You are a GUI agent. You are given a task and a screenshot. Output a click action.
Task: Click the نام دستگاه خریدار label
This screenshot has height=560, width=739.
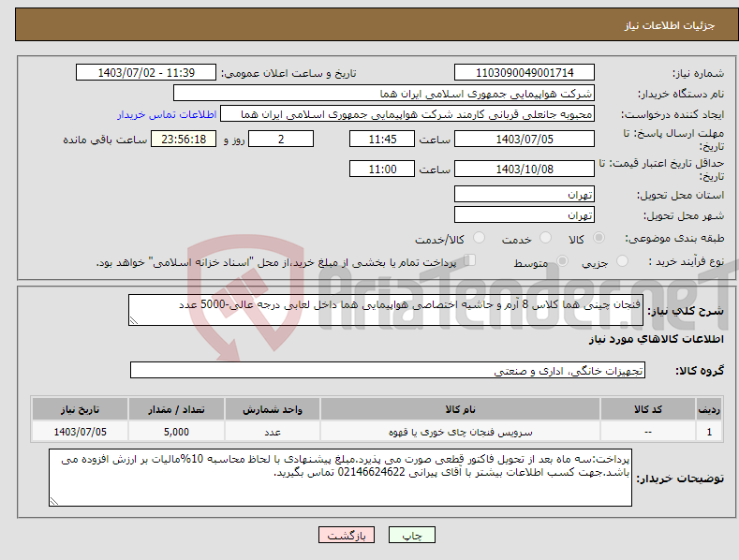[x=681, y=94]
